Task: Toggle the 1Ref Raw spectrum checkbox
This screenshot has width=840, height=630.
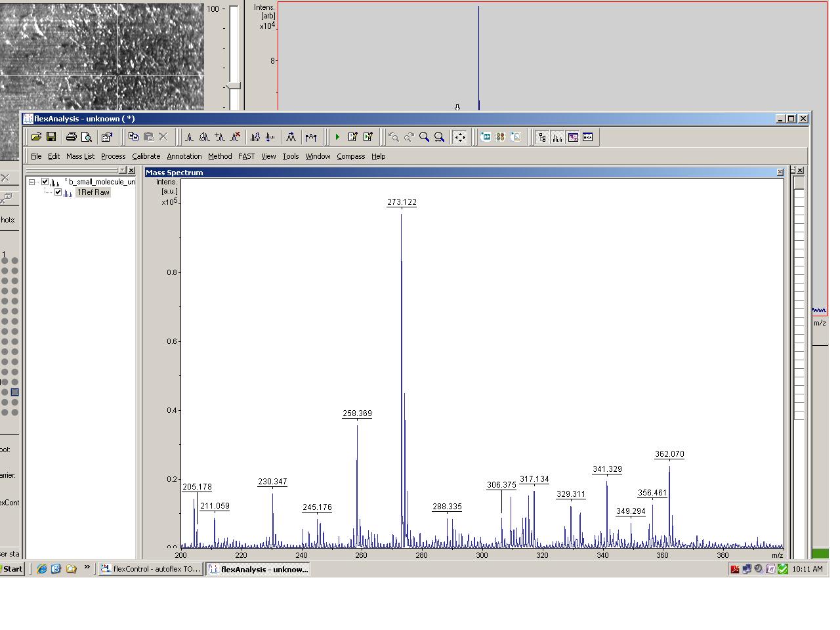Action: pyautogui.click(x=58, y=192)
